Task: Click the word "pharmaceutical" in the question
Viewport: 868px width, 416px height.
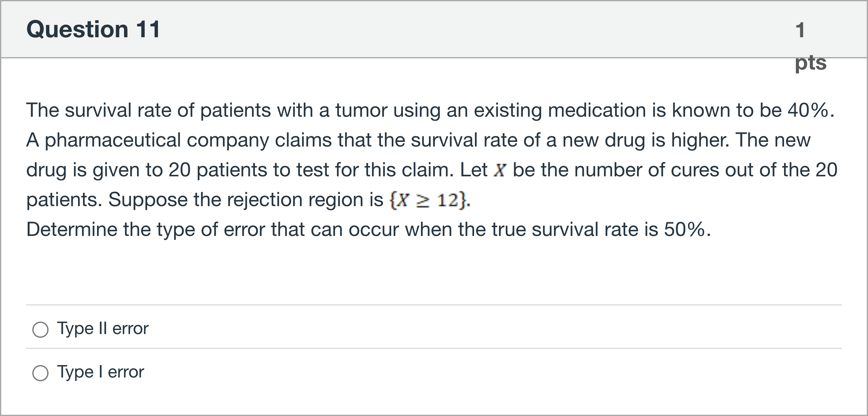Action: point(113,140)
